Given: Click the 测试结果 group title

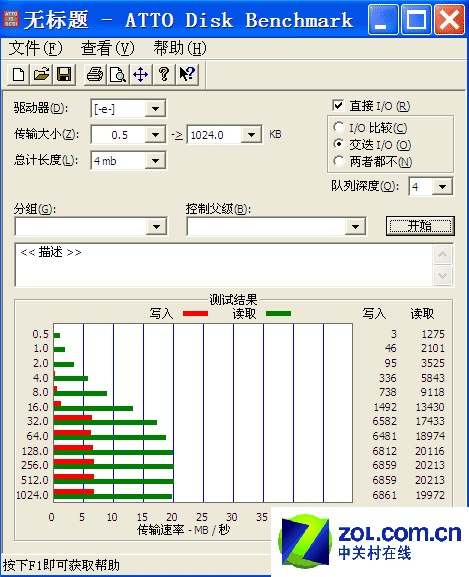Looking at the screenshot, I should click(x=233, y=300).
